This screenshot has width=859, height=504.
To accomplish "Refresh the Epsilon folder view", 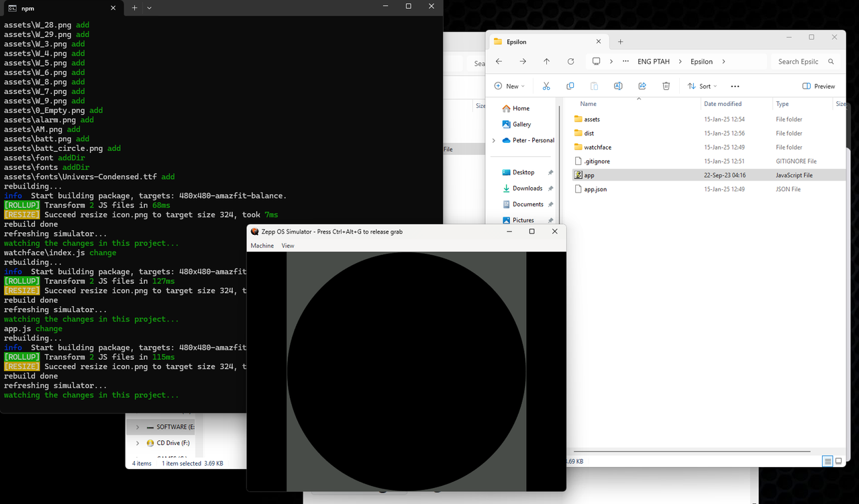I will tap(570, 61).
